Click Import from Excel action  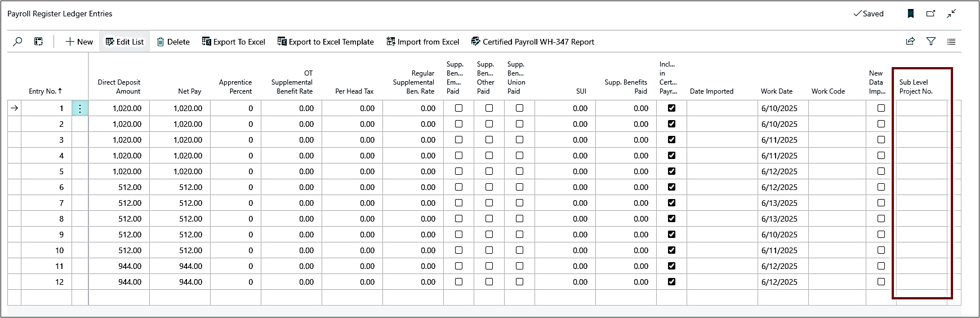(423, 42)
